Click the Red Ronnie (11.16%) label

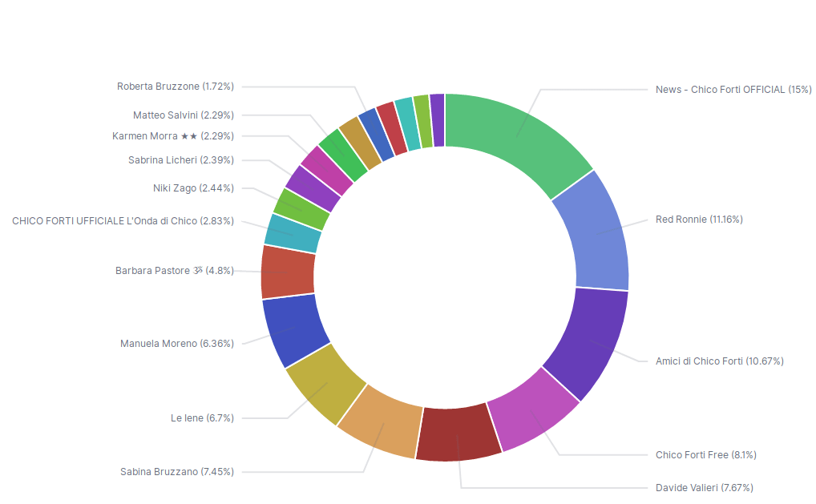(699, 220)
